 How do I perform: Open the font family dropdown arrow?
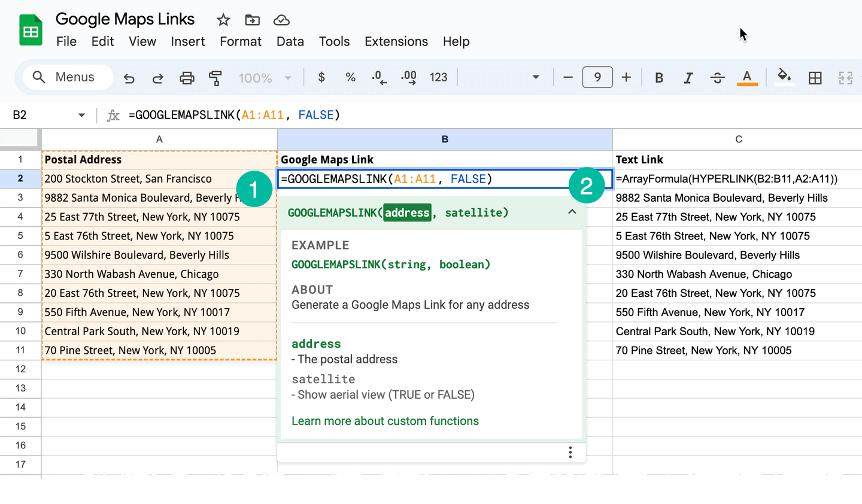536,77
